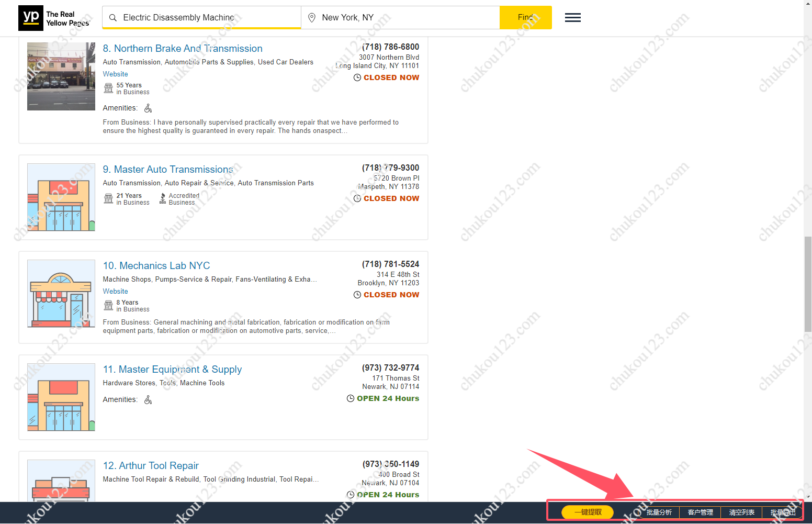Click wheelchair amenity icon for Master Equipment
Screen dimensions: 812x524
click(148, 400)
